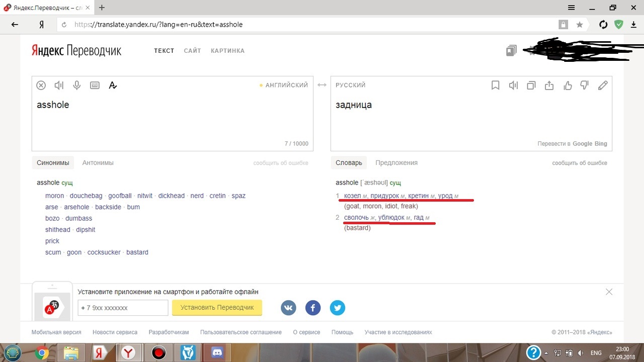Share the translation via share icon
This screenshot has width=644, height=362.
(x=549, y=85)
